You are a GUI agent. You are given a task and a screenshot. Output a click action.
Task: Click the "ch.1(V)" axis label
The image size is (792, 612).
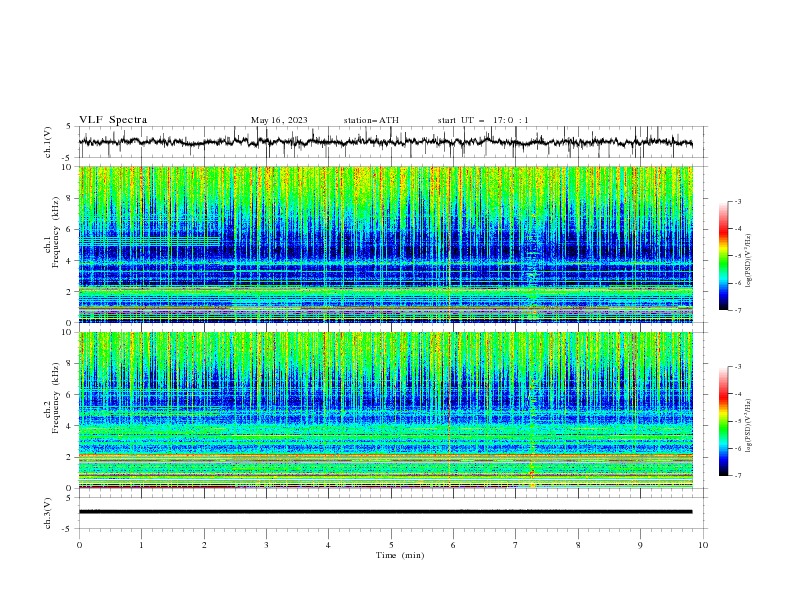pos(48,142)
